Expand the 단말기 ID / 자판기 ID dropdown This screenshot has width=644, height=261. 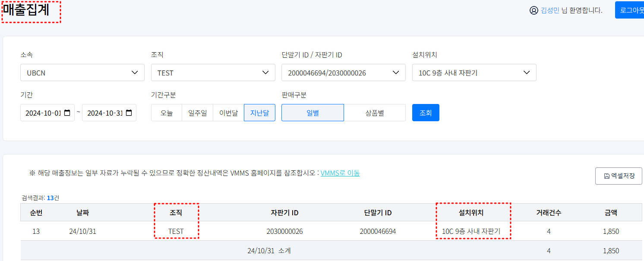(343, 72)
